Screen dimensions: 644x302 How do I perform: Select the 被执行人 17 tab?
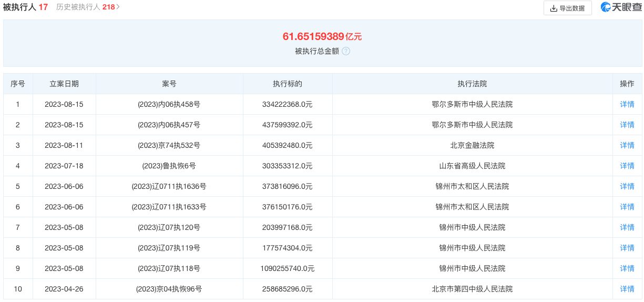click(x=25, y=7)
